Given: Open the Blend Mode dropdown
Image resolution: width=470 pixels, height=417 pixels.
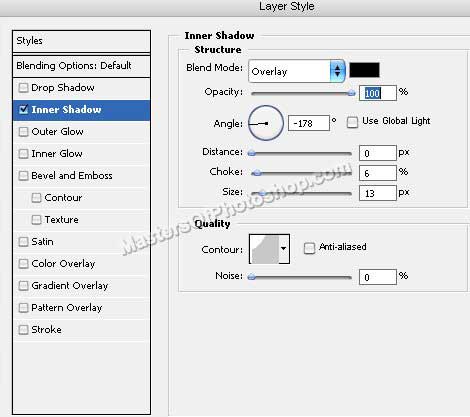Looking at the screenshot, I should [296, 71].
